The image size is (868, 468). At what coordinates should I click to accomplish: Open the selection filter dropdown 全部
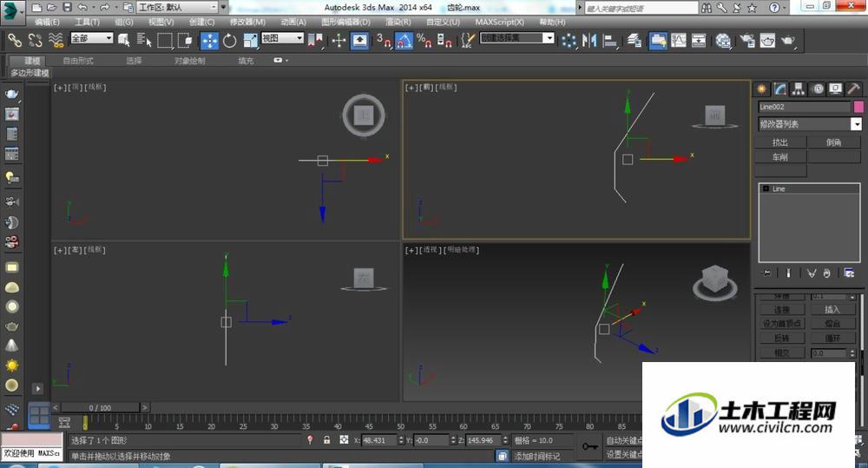(x=92, y=37)
